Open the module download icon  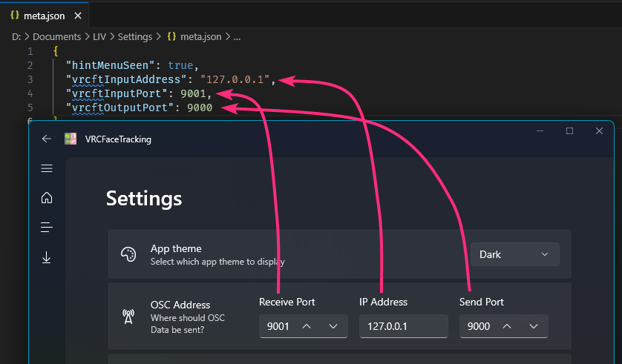(x=47, y=257)
